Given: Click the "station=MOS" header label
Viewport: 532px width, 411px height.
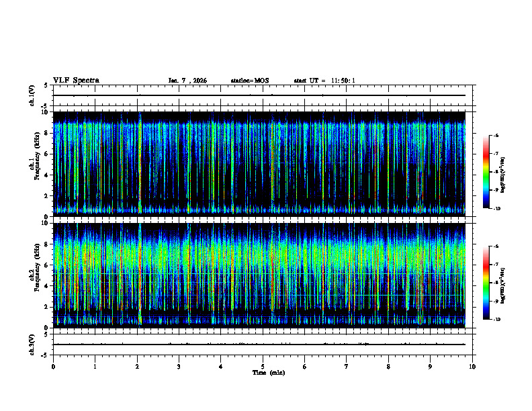Looking at the screenshot, I should [x=250, y=81].
